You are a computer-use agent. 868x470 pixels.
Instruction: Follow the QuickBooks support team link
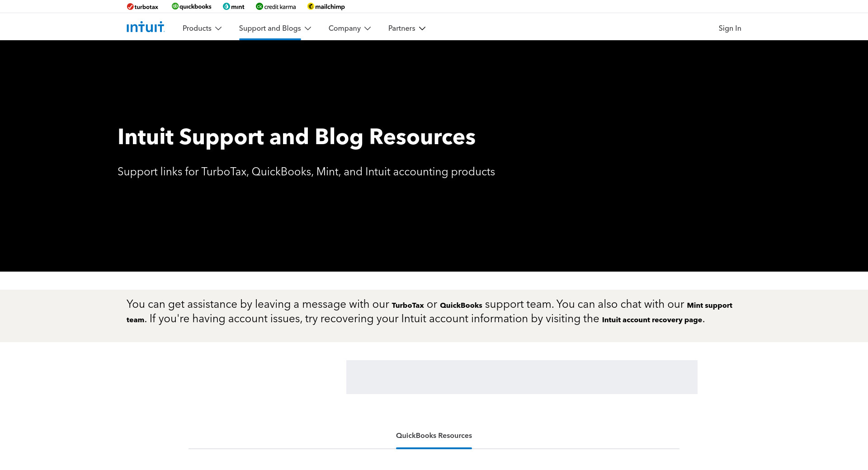[461, 305]
